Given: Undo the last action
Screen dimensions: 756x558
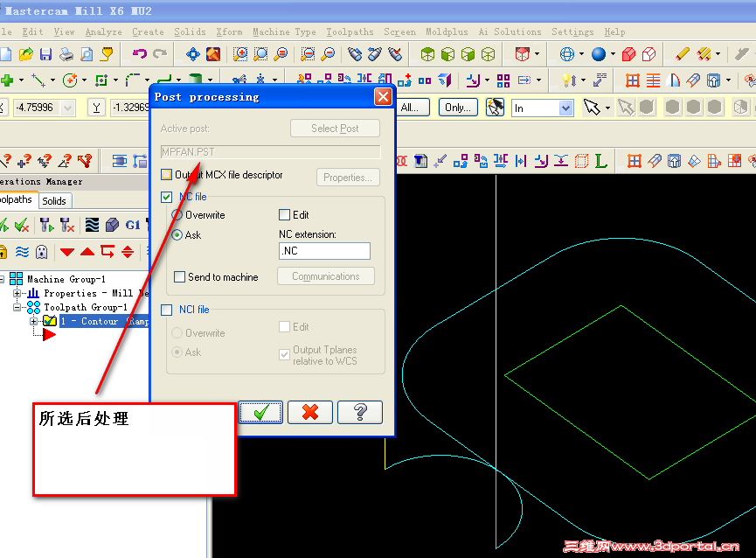Looking at the screenshot, I should (x=139, y=53).
